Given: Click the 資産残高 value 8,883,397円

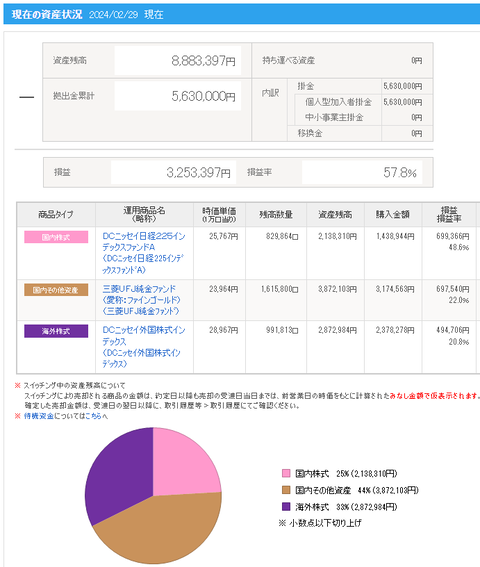Looking at the screenshot, I should pyautogui.click(x=203, y=61).
